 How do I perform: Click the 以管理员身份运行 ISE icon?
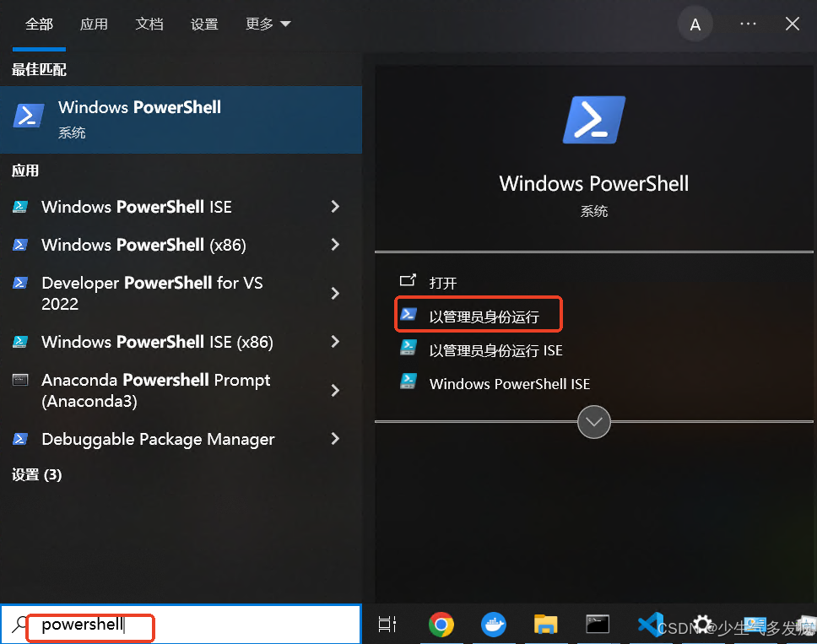(408, 348)
